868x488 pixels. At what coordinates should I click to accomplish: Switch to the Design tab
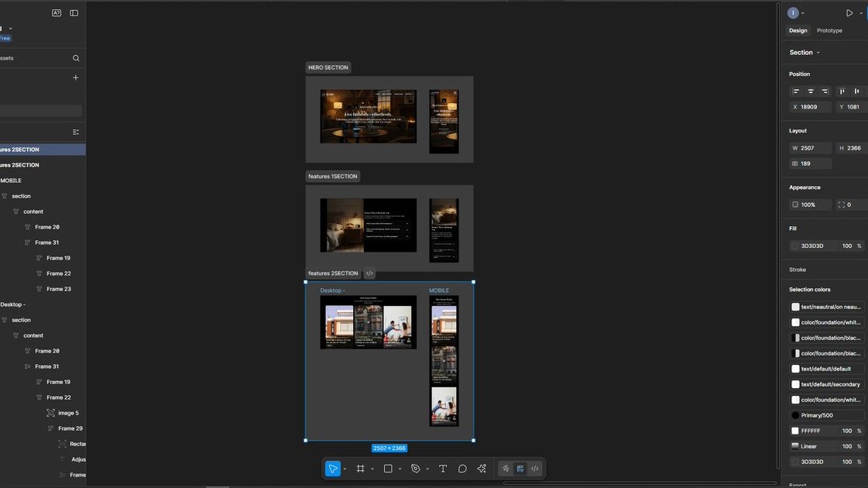(798, 30)
